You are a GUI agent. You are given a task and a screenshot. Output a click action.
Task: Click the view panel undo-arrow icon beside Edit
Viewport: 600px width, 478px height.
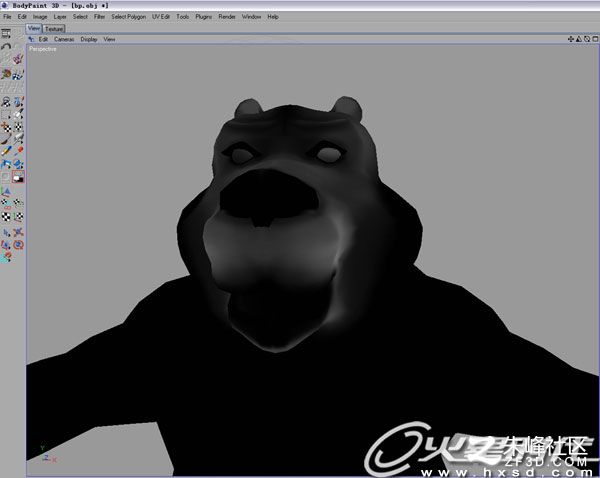(x=31, y=39)
